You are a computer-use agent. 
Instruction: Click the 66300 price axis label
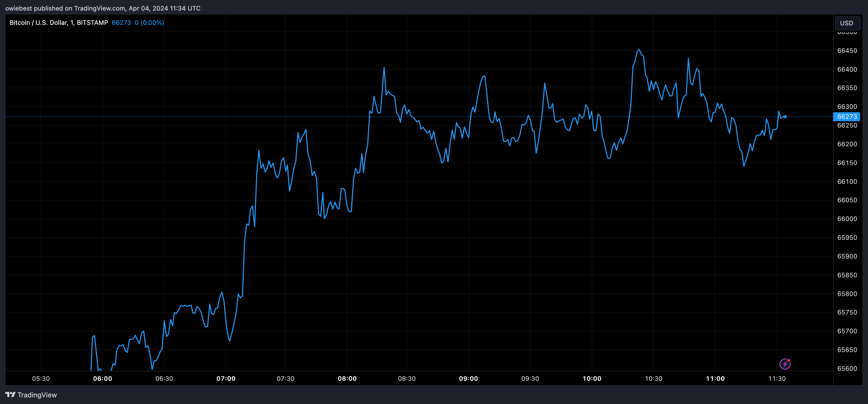coord(847,106)
